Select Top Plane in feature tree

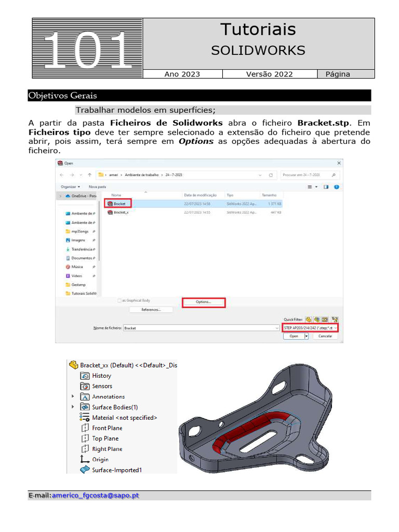pyautogui.click(x=105, y=438)
